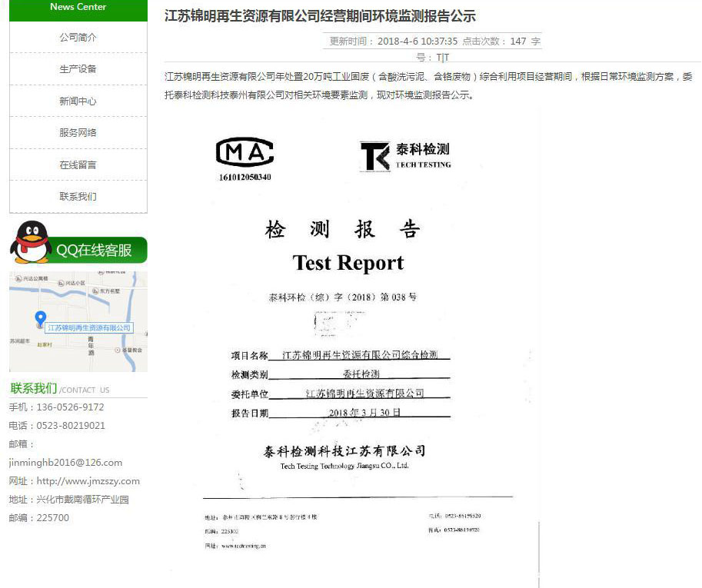Click the News Center header banner
Screen dimensions: 702x588
point(78,9)
